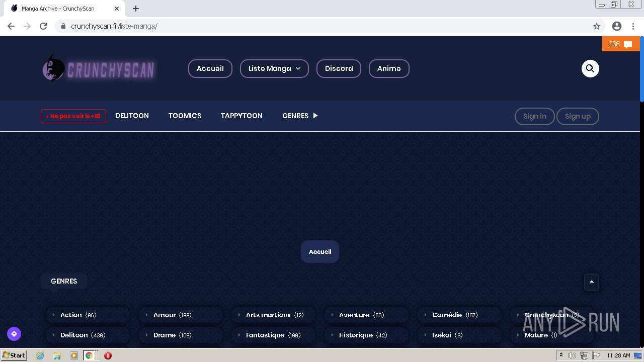The image size is (644, 362).
Task: Toggle the 'Ne pas voir le +18' filter
Action: [x=73, y=116]
